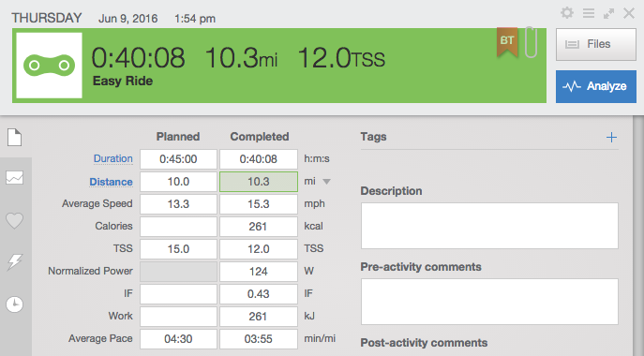Click the 0:40:08 header duration value
Viewport: 644px width, 356px height.
coord(138,57)
